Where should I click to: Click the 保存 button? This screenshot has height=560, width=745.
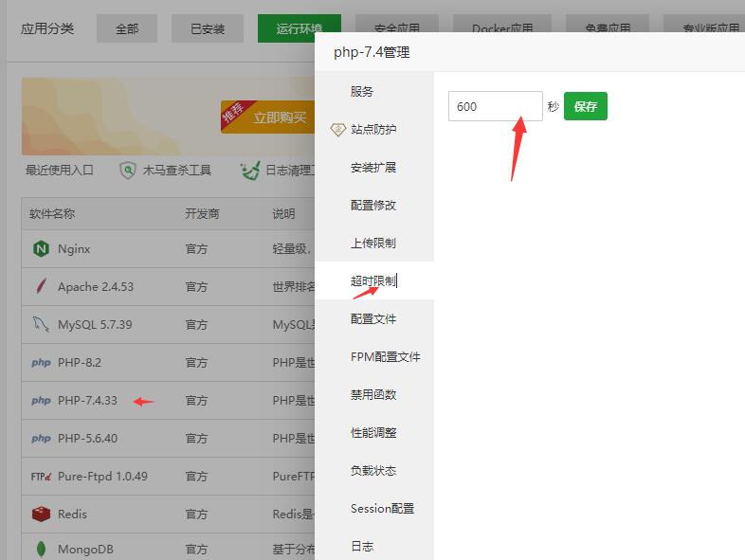(x=586, y=106)
